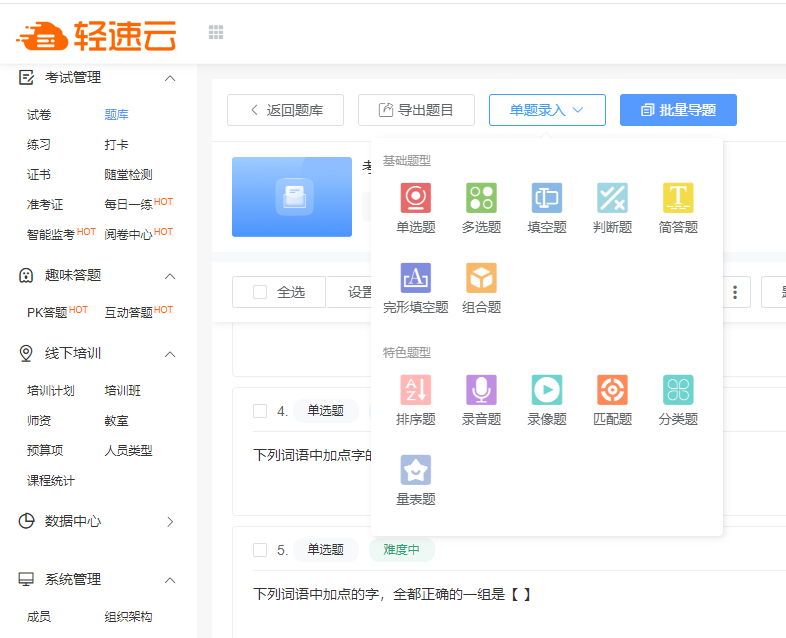Collapse the 考试管理 sidebar section
This screenshot has width=786, height=638.
click(x=170, y=78)
